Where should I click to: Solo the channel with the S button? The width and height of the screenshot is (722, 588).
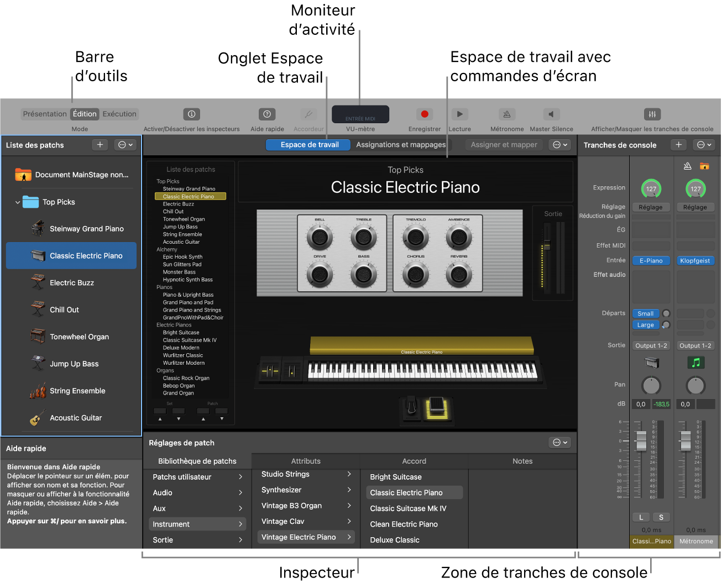pyautogui.click(x=661, y=517)
